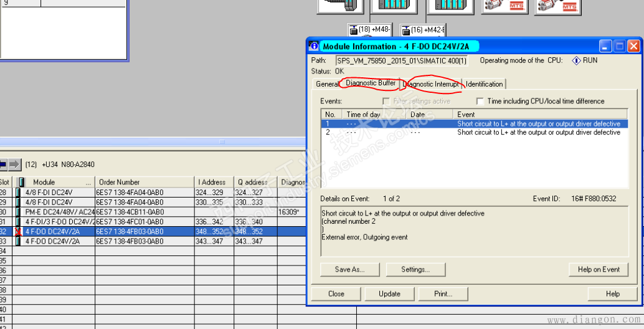Toggle the Filter settings active checkbox
The width and height of the screenshot is (644, 329).
(x=387, y=101)
